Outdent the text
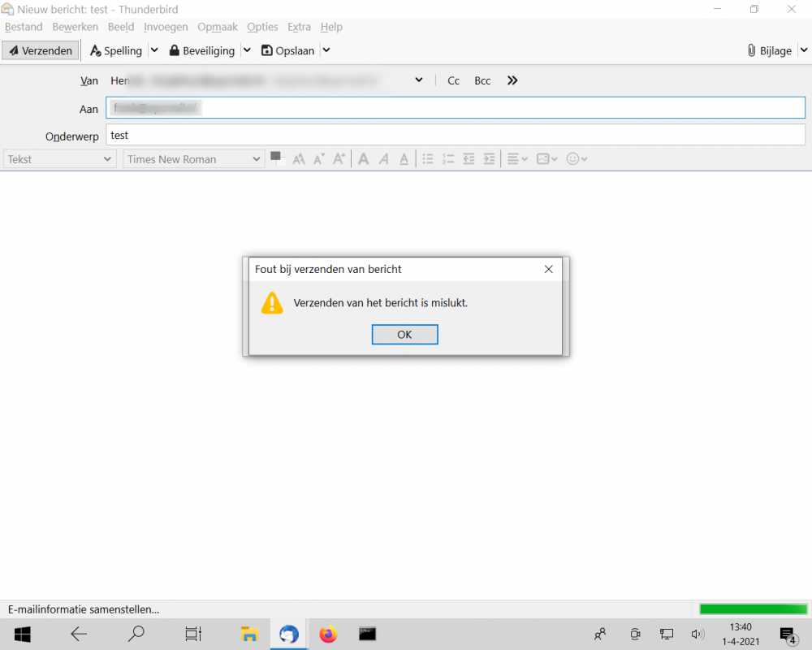812x650 pixels. pos(469,159)
